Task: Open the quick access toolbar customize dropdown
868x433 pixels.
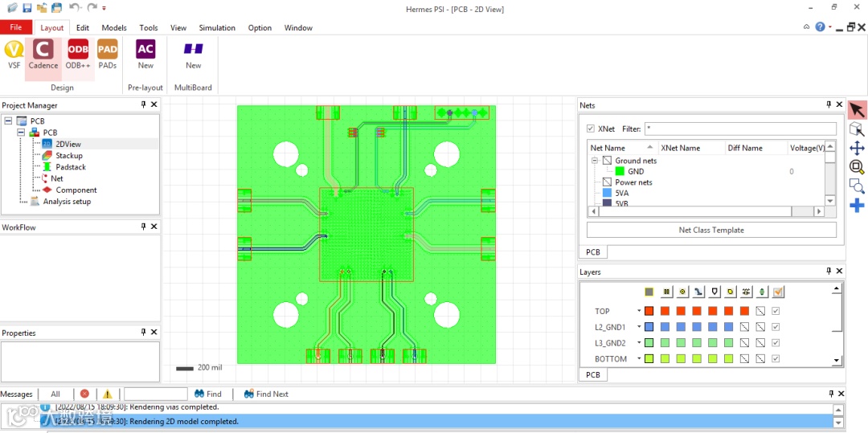Action: pyautogui.click(x=104, y=8)
